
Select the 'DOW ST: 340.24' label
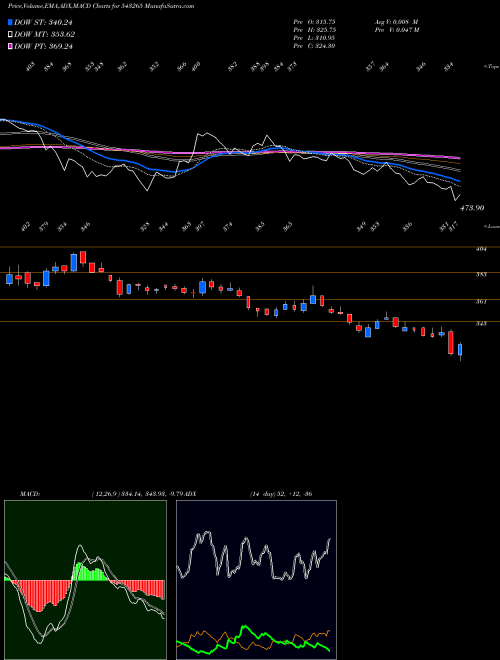coord(43,23)
